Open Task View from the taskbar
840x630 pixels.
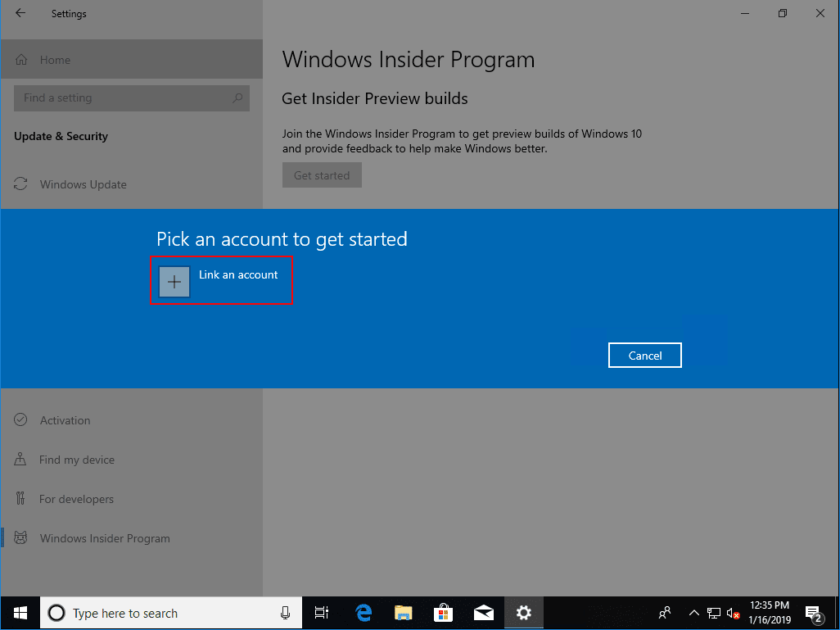click(322, 613)
